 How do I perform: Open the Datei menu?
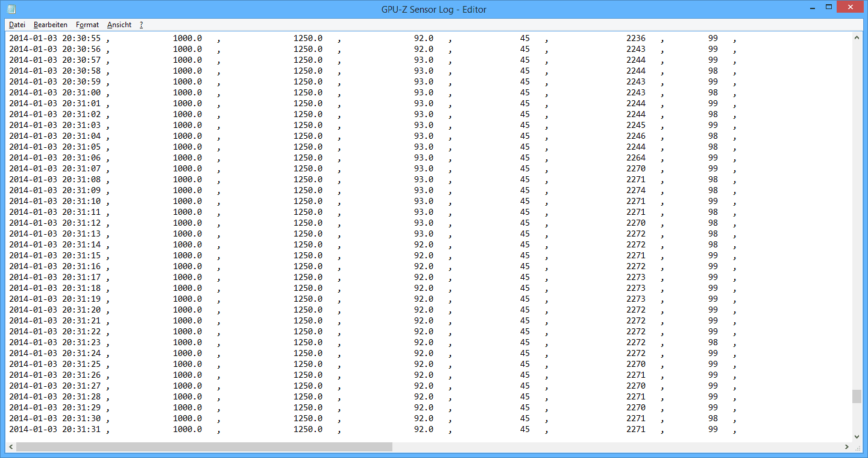coord(17,25)
